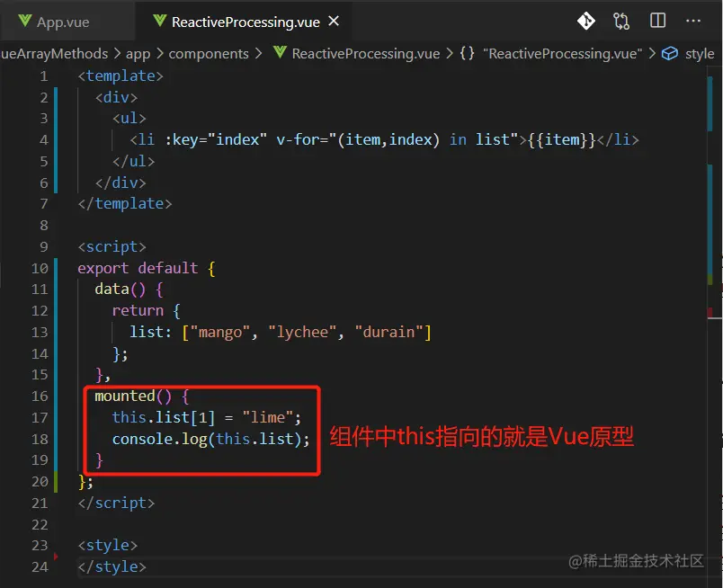
Task: Open the git source control diamond icon
Action: 586,22
